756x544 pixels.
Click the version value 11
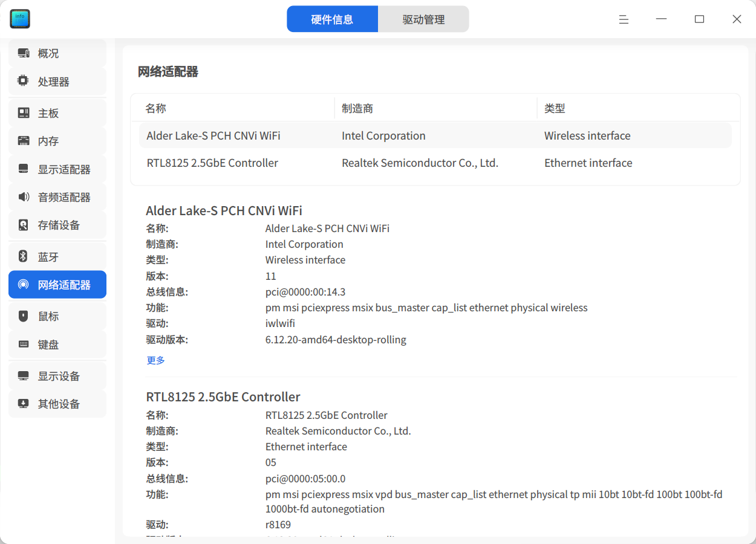(x=270, y=276)
